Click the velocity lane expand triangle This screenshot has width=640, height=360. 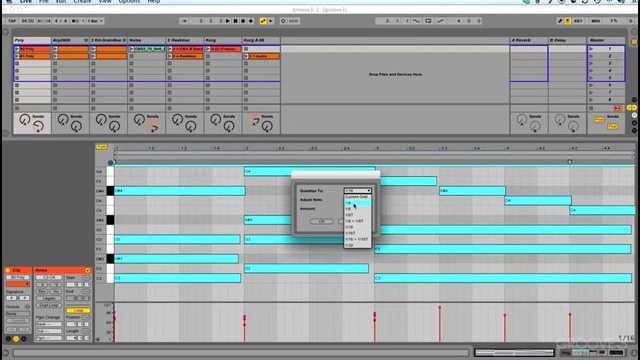click(98, 339)
